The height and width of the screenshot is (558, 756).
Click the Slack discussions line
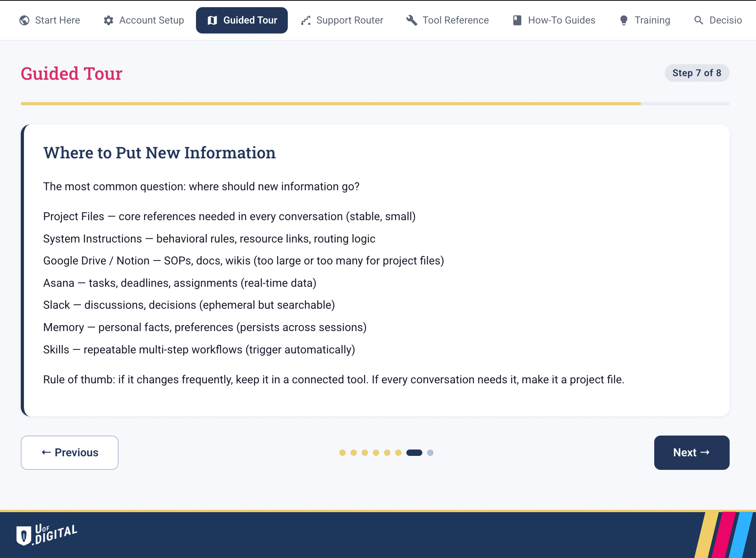pyautogui.click(x=189, y=305)
